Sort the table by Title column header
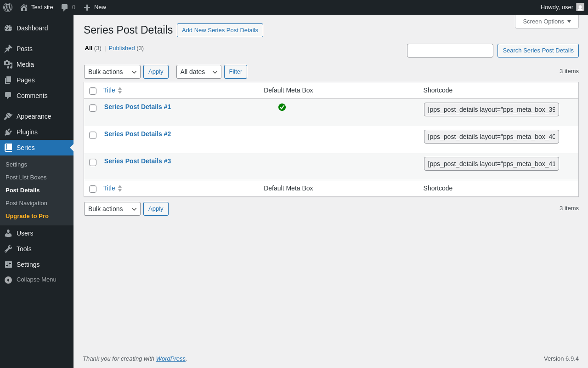 click(x=109, y=91)
